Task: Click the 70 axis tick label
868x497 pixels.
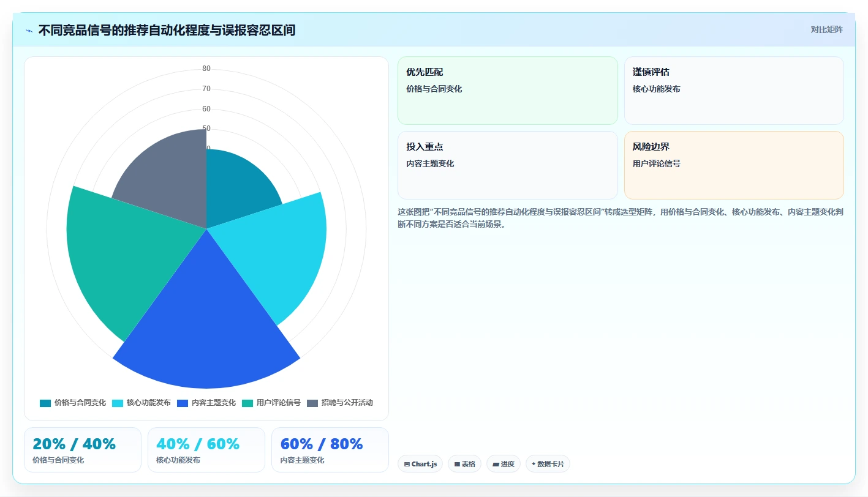Action: click(x=206, y=89)
